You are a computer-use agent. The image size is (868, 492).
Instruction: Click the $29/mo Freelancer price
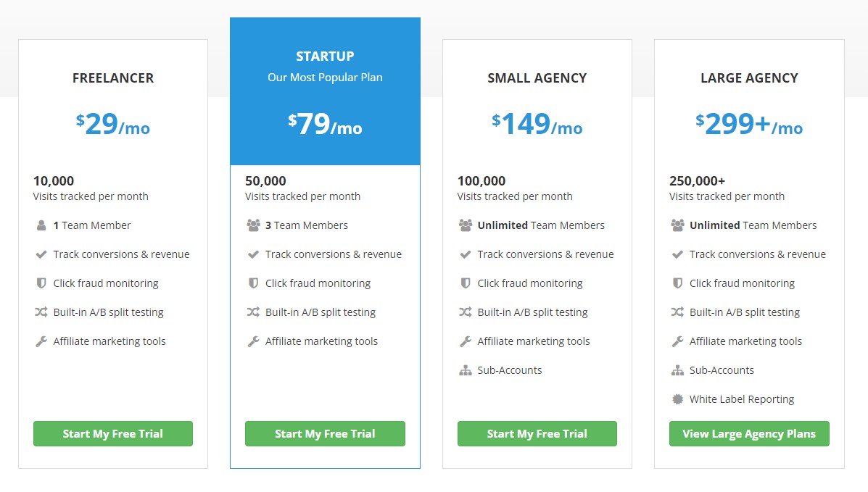113,124
